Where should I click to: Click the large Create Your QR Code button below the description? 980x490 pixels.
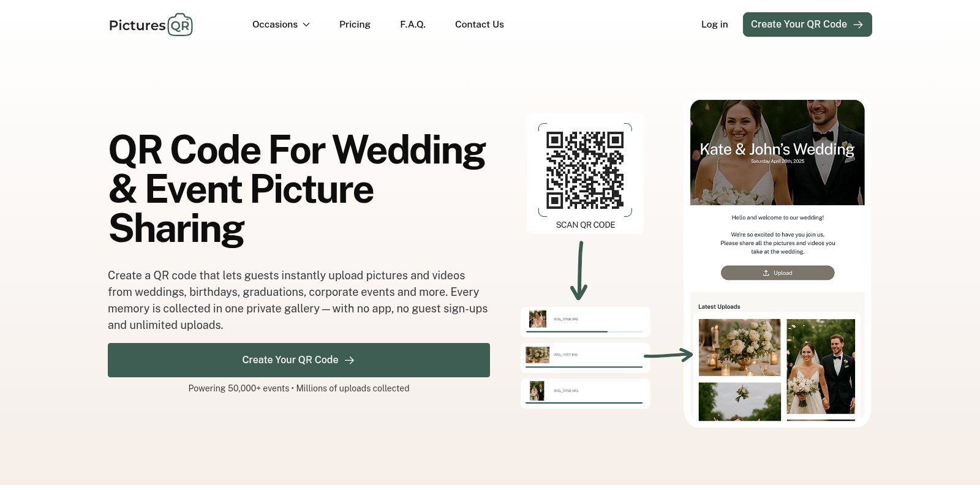pyautogui.click(x=299, y=360)
